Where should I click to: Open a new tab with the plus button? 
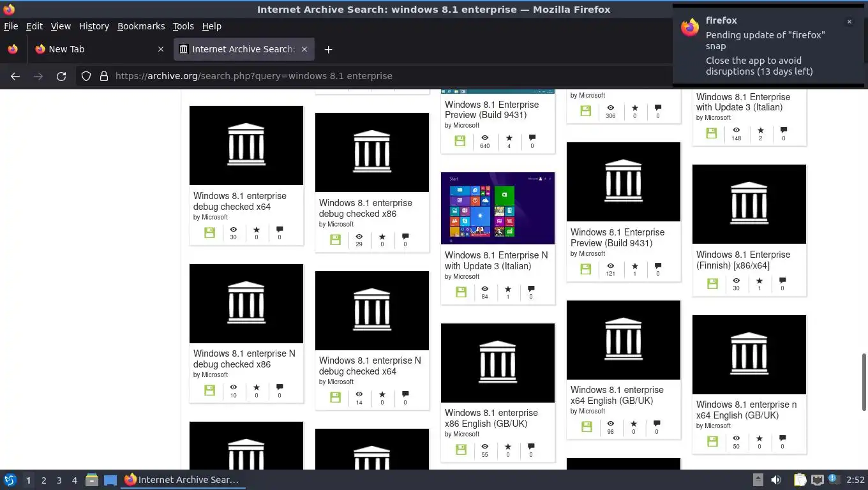[x=328, y=49]
